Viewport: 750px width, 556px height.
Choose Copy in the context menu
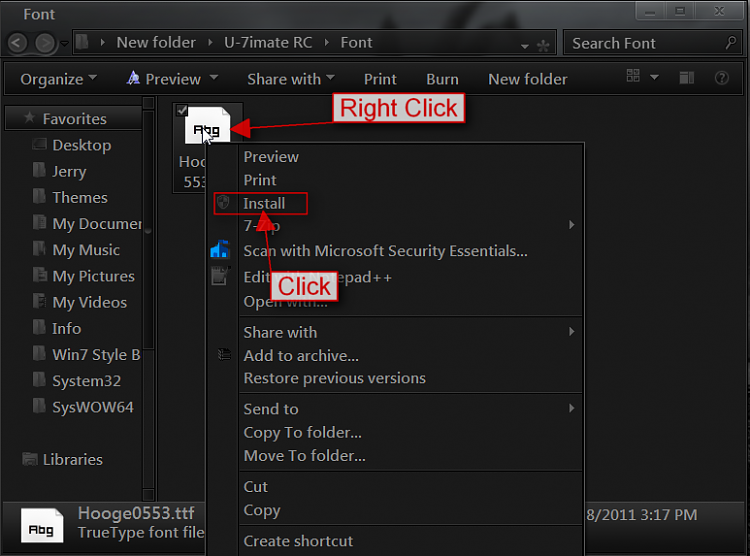262,511
